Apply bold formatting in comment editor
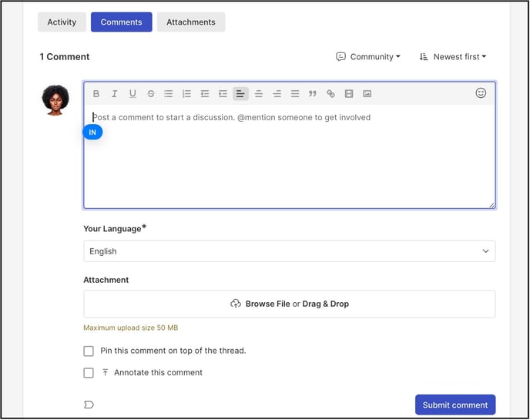This screenshot has height=420, width=530. 96,94
